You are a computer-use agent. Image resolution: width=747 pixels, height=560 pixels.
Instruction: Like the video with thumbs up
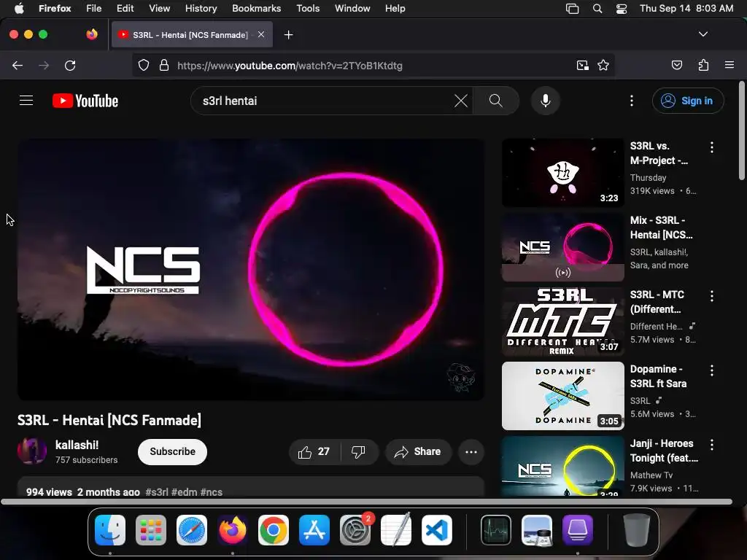(x=314, y=451)
